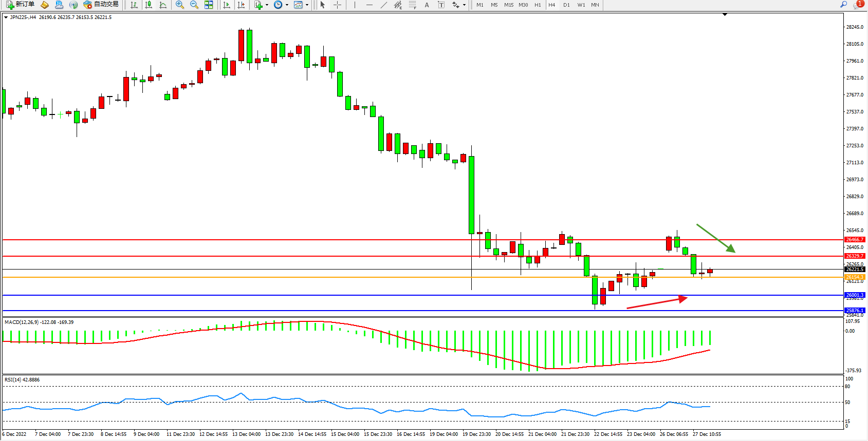Switch timeframe to D1
The width and height of the screenshot is (868, 441).
(x=566, y=5)
